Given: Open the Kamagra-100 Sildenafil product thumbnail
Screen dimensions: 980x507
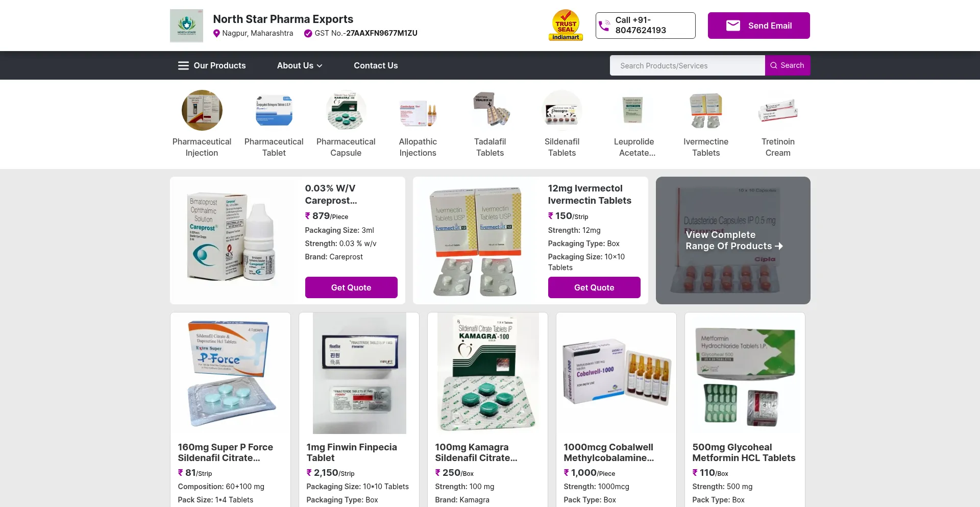Looking at the screenshot, I should coord(487,373).
